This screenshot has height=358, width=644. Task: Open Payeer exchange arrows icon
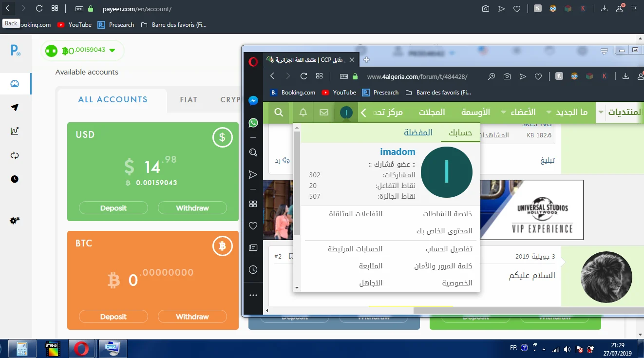pyautogui.click(x=15, y=155)
